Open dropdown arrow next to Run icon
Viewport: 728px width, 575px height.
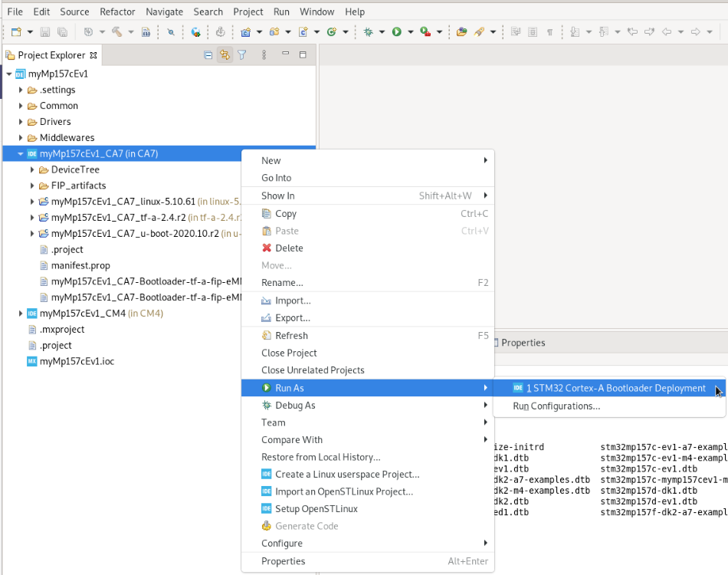[x=411, y=32]
